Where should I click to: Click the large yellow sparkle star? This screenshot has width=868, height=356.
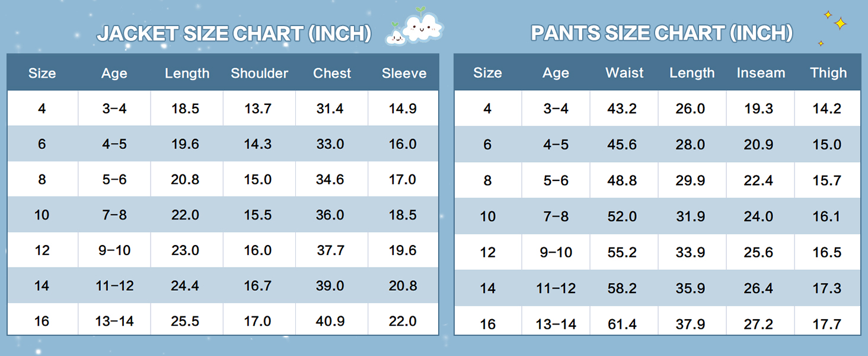840,23
